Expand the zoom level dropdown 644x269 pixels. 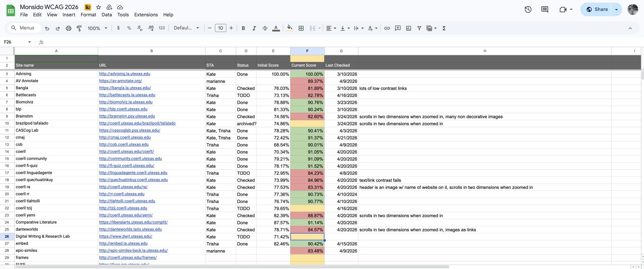click(97, 28)
